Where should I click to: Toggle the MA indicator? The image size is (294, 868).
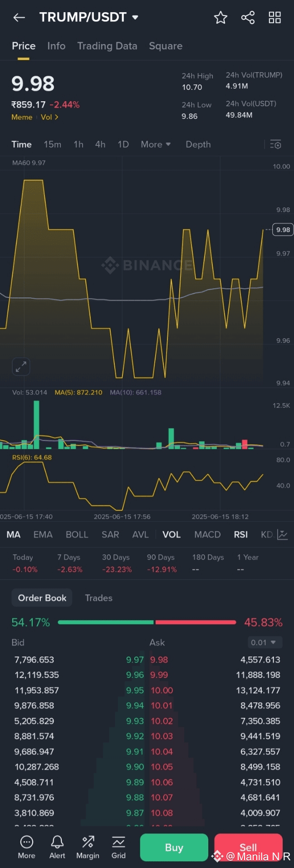coord(14,534)
